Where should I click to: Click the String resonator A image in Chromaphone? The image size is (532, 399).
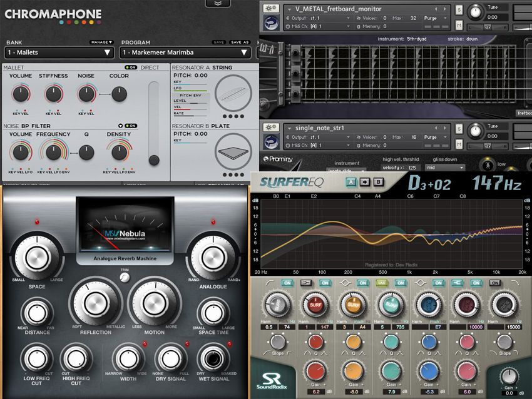click(x=233, y=93)
